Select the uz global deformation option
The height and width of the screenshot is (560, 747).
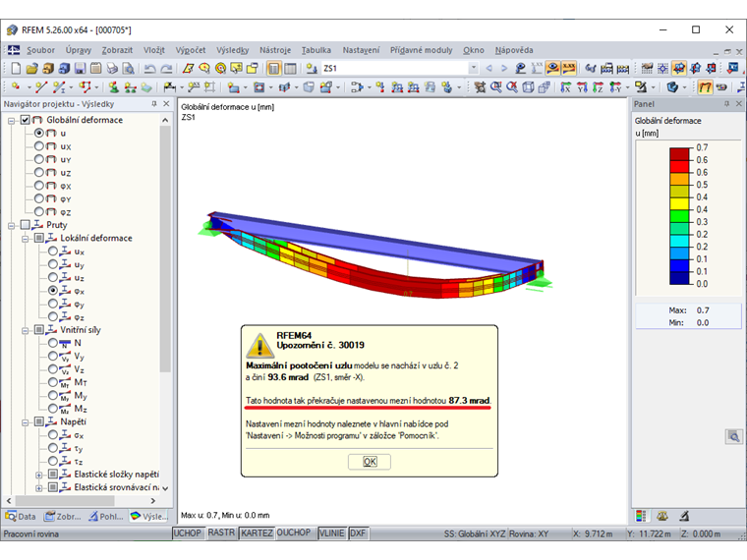point(38,172)
